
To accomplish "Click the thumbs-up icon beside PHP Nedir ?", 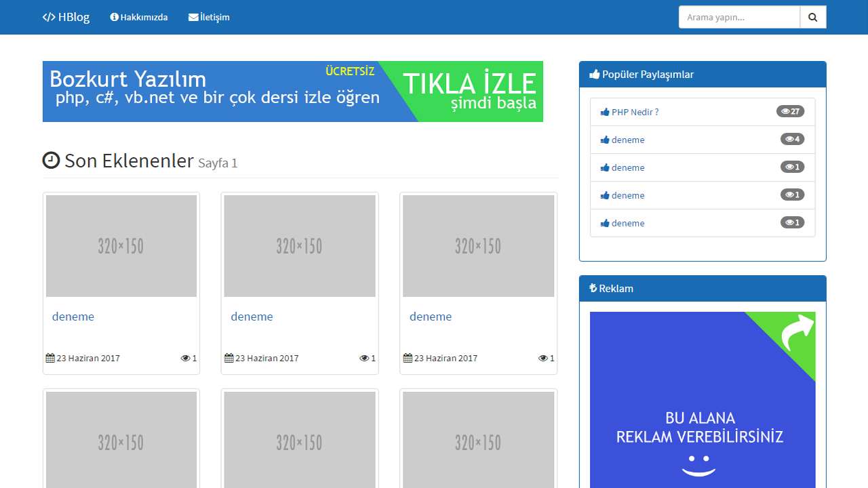I will (605, 112).
